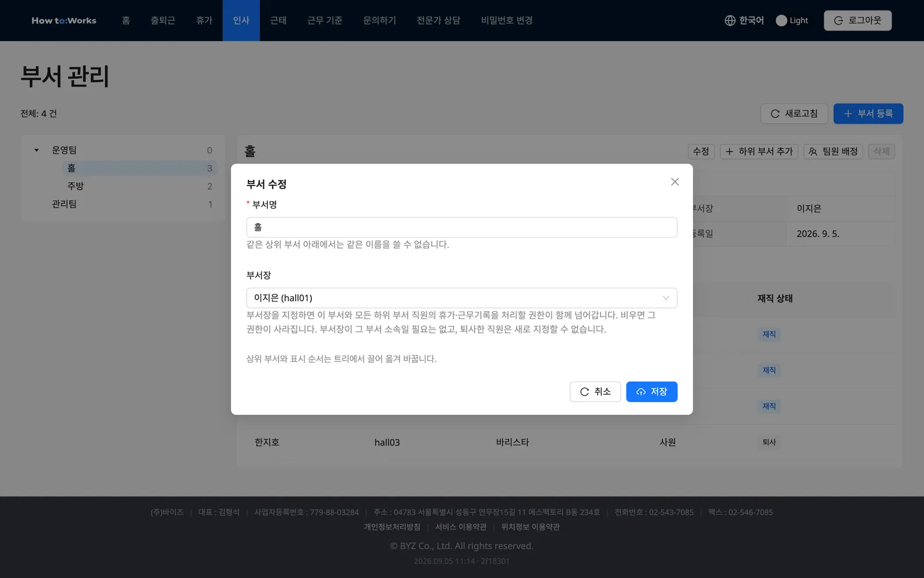Open the 위치정보 이용약관 footer link

(530, 527)
